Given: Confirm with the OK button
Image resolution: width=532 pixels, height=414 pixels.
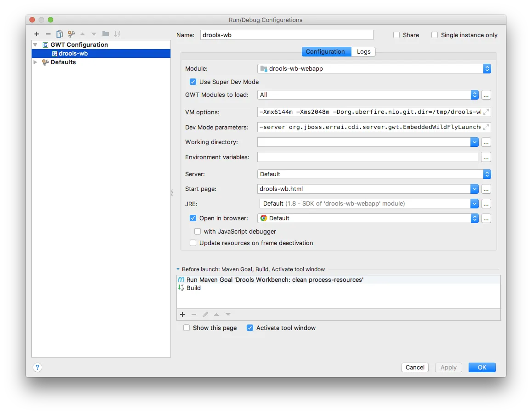Looking at the screenshot, I should tap(482, 367).
